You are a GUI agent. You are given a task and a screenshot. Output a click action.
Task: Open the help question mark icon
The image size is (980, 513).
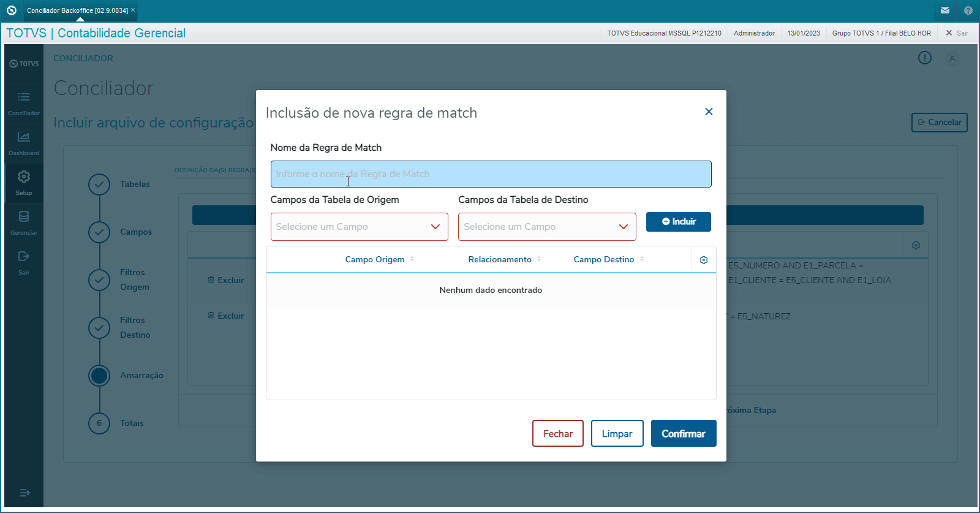tap(968, 10)
